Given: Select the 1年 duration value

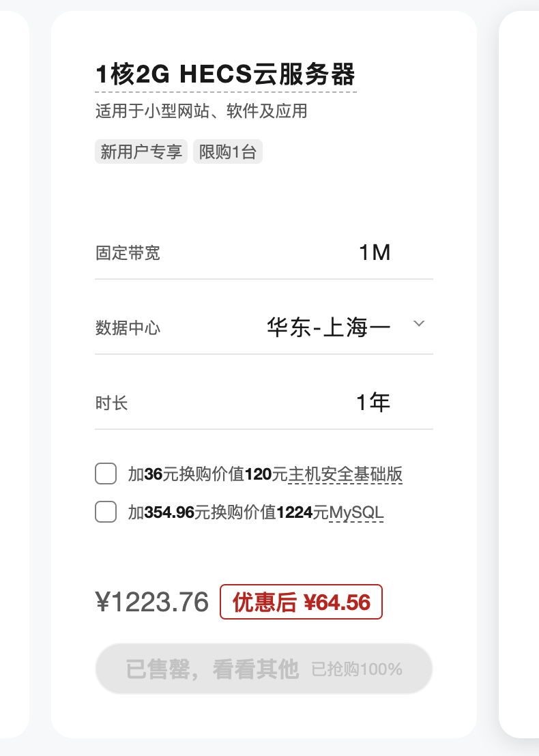Looking at the screenshot, I should [373, 402].
